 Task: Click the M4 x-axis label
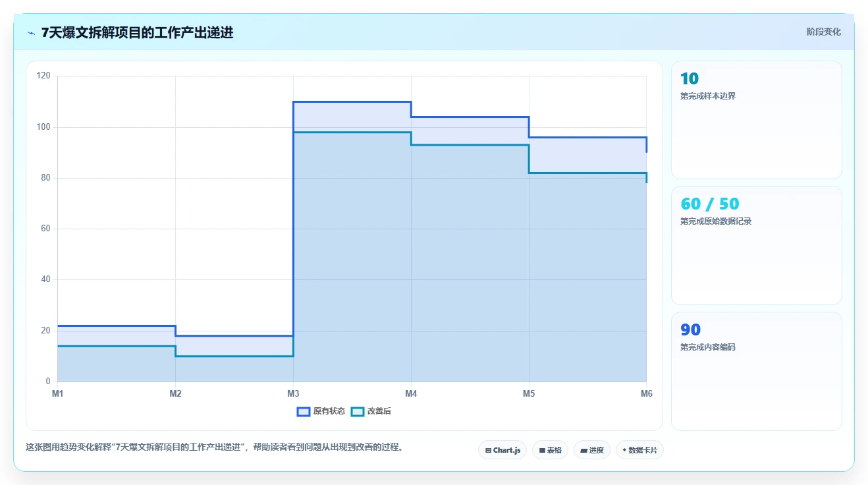[411, 394]
